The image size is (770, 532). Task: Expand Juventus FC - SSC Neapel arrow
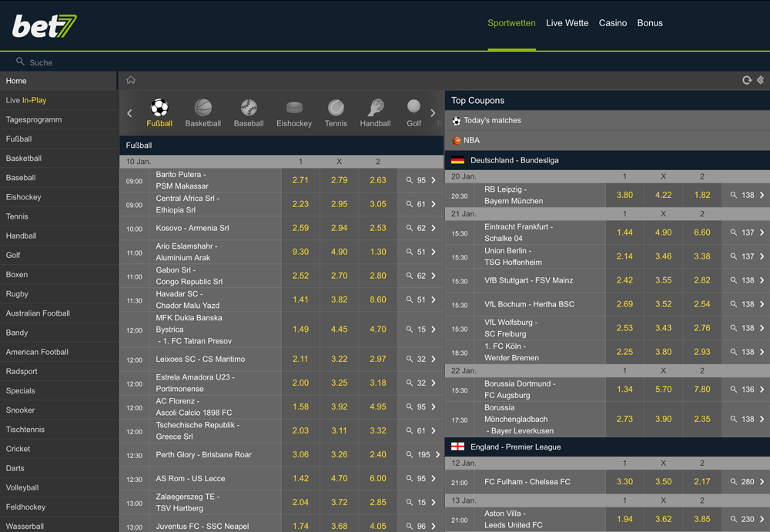434,526
